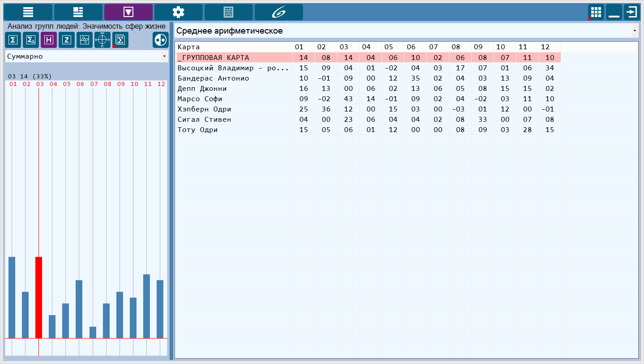Click the 16 cell in Депп Джонни row
Image resolution: width=644 pixels, height=364 pixels.
303,89
